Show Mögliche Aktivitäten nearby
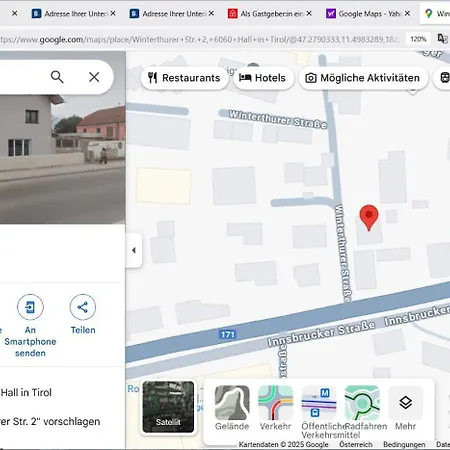450x450 pixels. (363, 78)
